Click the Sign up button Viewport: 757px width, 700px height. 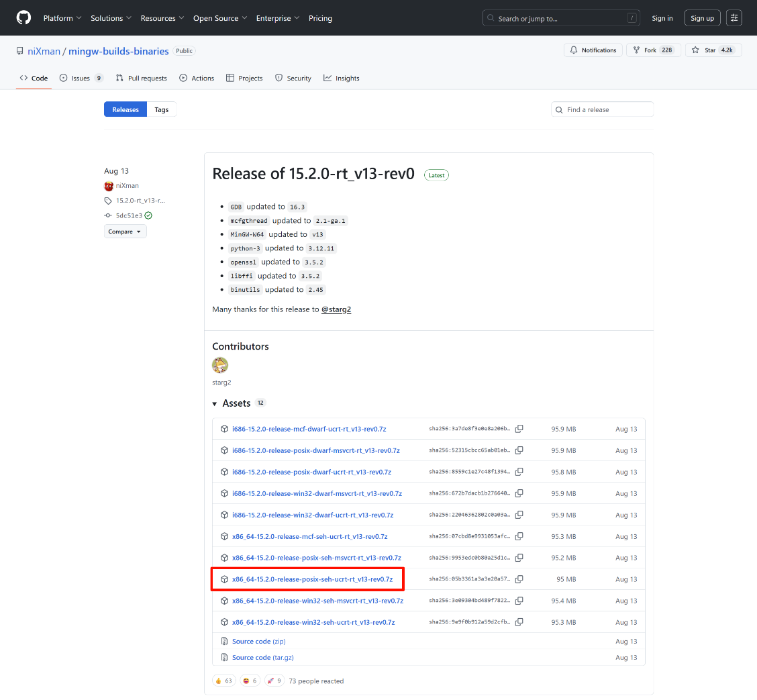tap(702, 18)
